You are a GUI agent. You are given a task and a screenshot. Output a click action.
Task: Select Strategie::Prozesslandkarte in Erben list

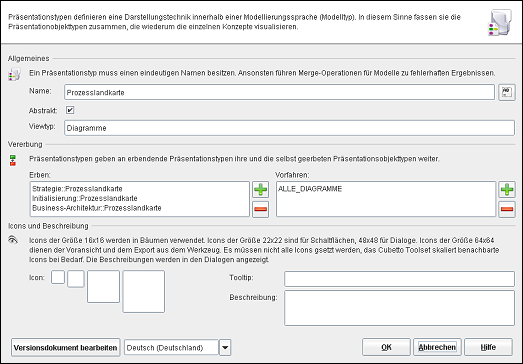77,189
